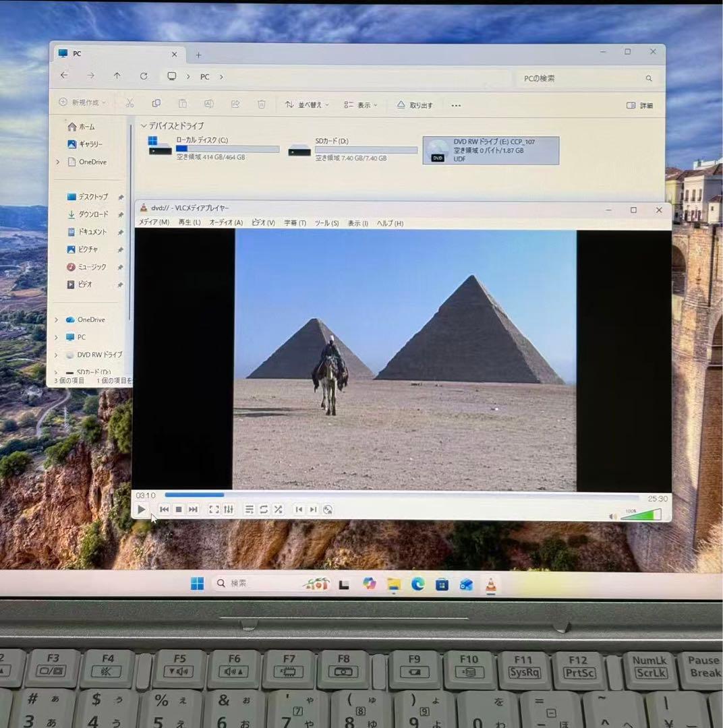The height and width of the screenshot is (728, 723).
Task: Open fullscreen mode in VLC
Action: (x=214, y=510)
